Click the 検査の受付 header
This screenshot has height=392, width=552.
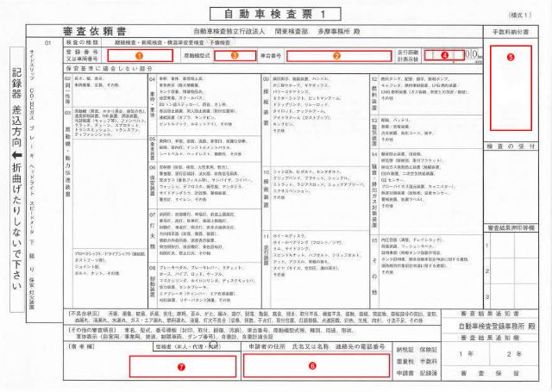click(x=511, y=146)
